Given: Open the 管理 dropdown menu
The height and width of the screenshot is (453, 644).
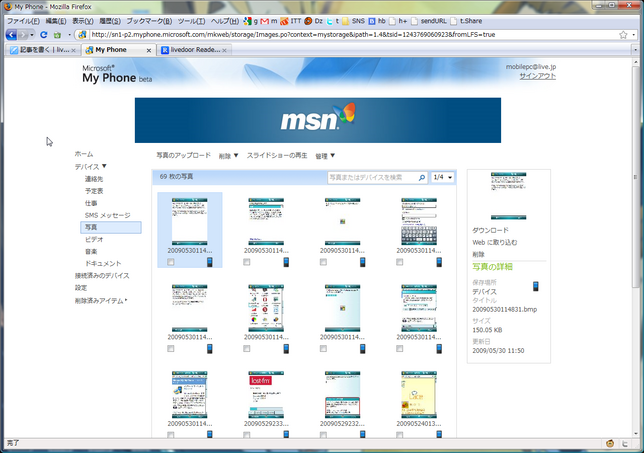Looking at the screenshot, I should coord(325,156).
